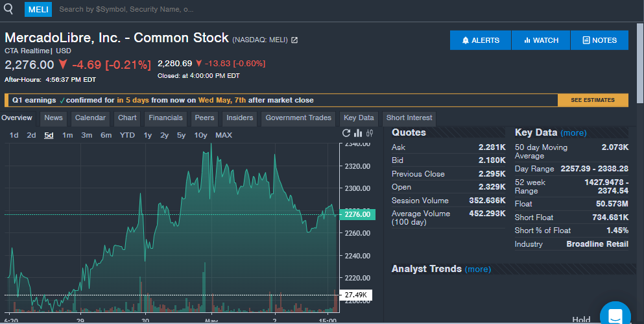Open the Peers tab

(x=204, y=118)
